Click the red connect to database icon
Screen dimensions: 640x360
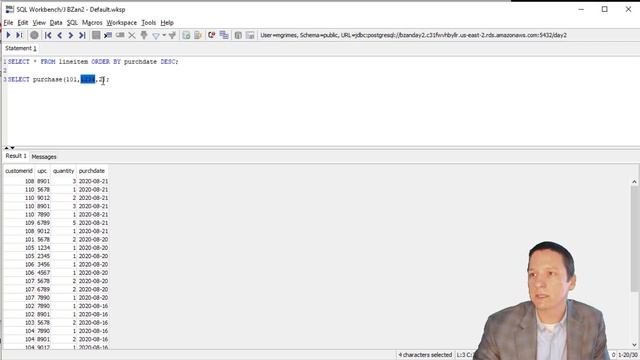click(211, 36)
